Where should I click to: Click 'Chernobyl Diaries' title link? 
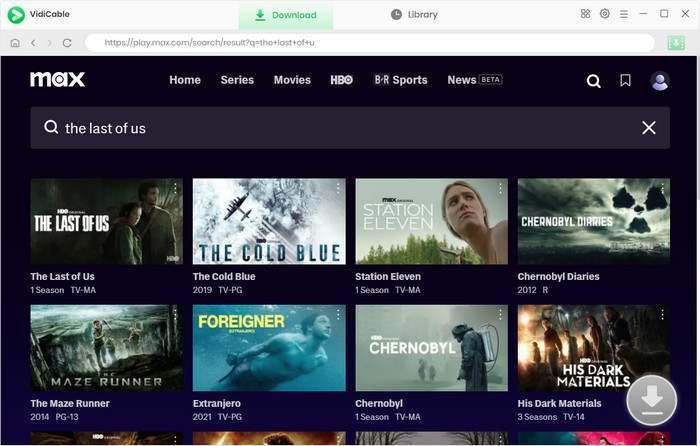558,277
